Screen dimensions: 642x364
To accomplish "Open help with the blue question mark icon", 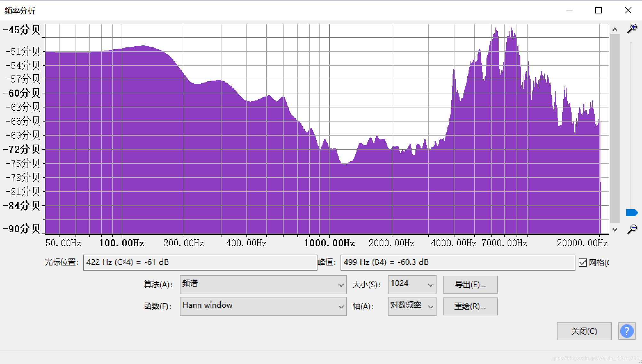I will [x=627, y=331].
